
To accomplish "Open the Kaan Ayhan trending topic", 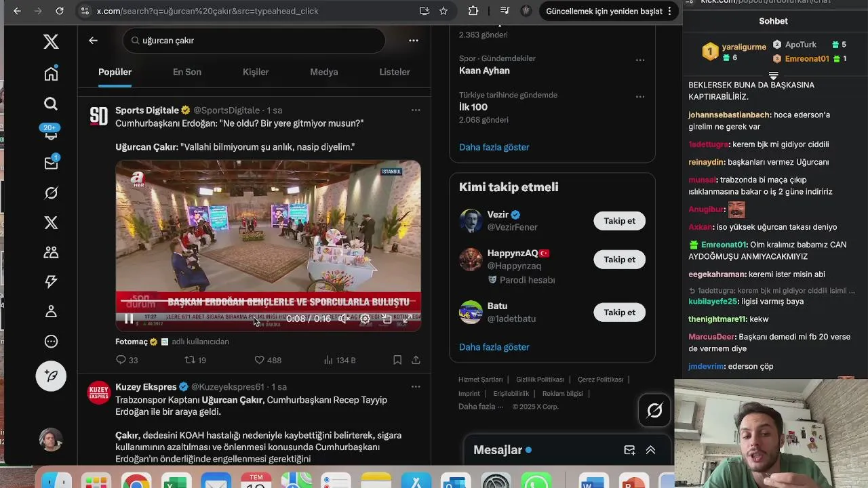I will pos(484,70).
